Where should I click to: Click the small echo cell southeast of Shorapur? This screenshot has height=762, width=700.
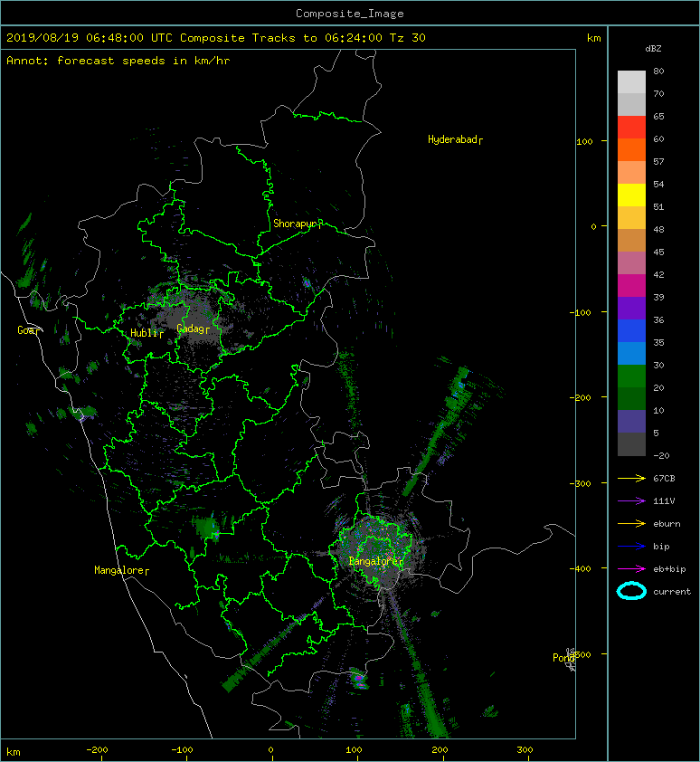click(307, 282)
